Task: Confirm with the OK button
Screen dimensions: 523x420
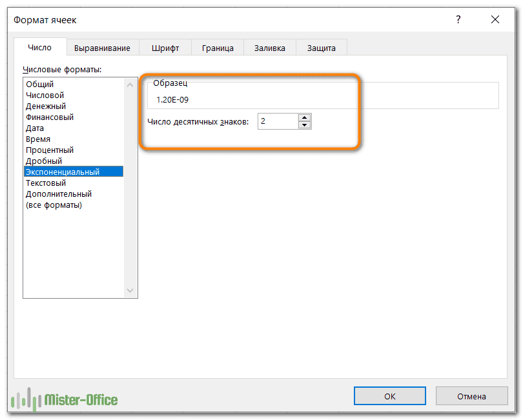Action: click(389, 396)
